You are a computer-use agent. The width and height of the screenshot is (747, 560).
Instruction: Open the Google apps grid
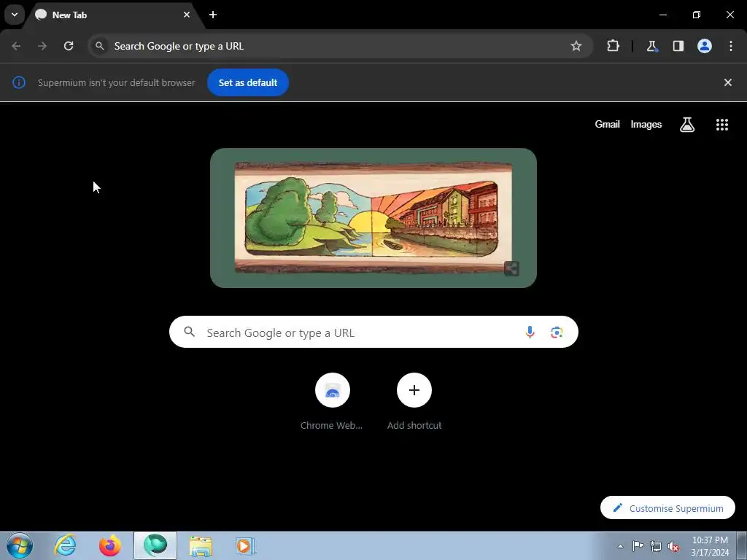(721, 125)
